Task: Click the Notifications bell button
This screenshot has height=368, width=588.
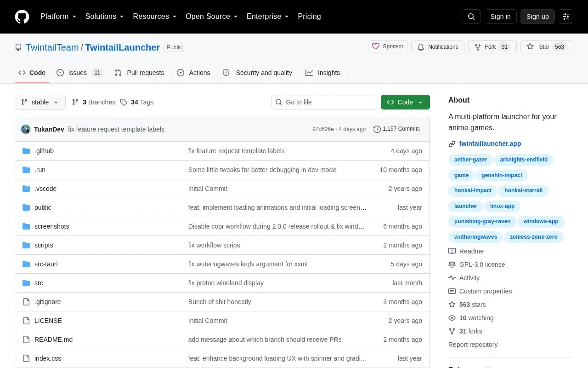Action: [x=438, y=47]
